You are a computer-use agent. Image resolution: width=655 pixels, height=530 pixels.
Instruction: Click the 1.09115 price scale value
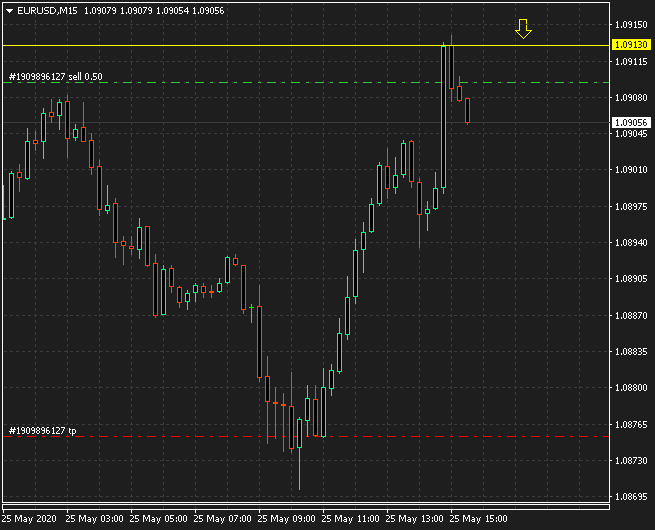pos(631,61)
